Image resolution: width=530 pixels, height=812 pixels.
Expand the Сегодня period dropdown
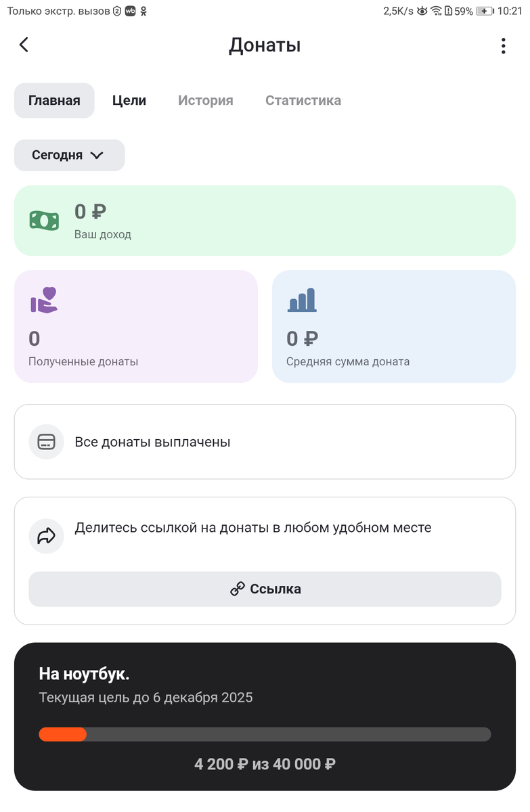[69, 155]
